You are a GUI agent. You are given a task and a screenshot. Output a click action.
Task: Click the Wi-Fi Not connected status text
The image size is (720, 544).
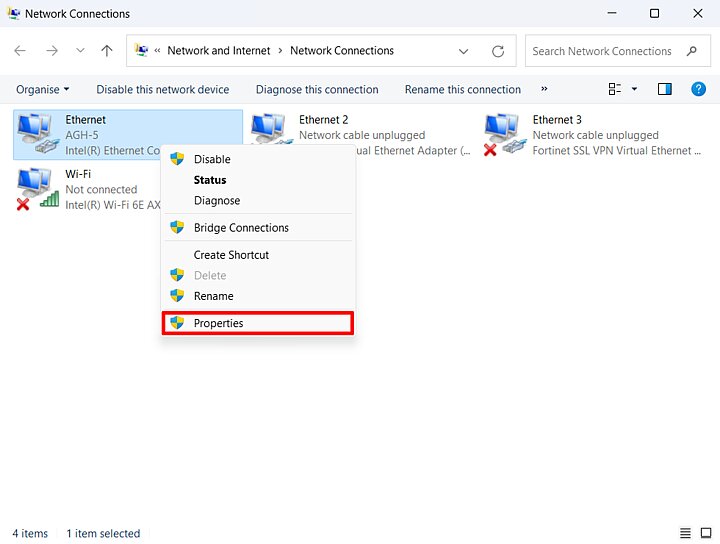101,190
